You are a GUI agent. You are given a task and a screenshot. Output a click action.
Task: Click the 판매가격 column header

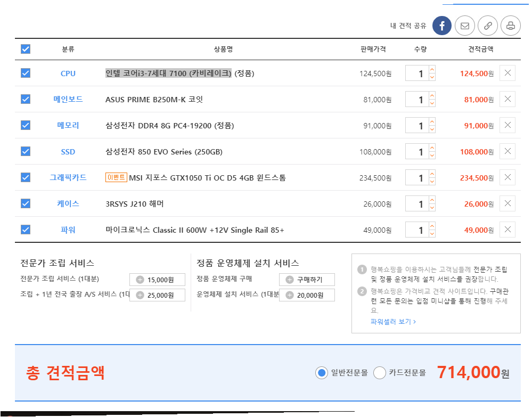[x=373, y=49]
